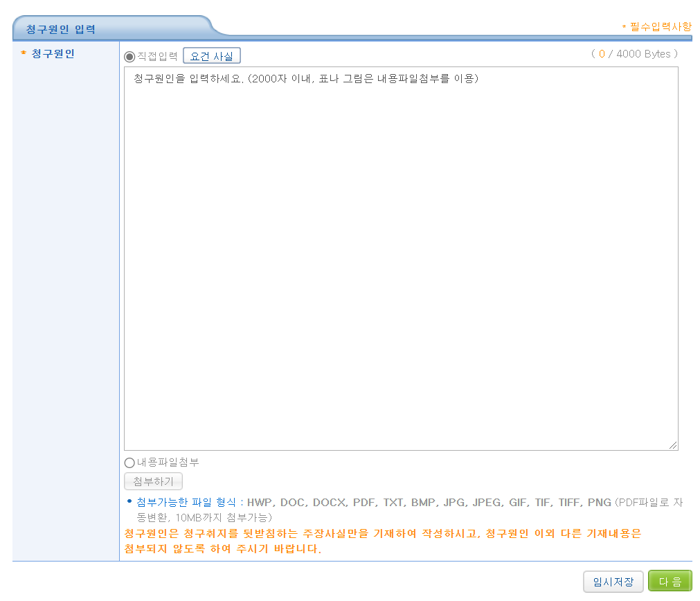Click the 0 / 4000 Bytes counter
700x601 pixels.
[x=634, y=54]
